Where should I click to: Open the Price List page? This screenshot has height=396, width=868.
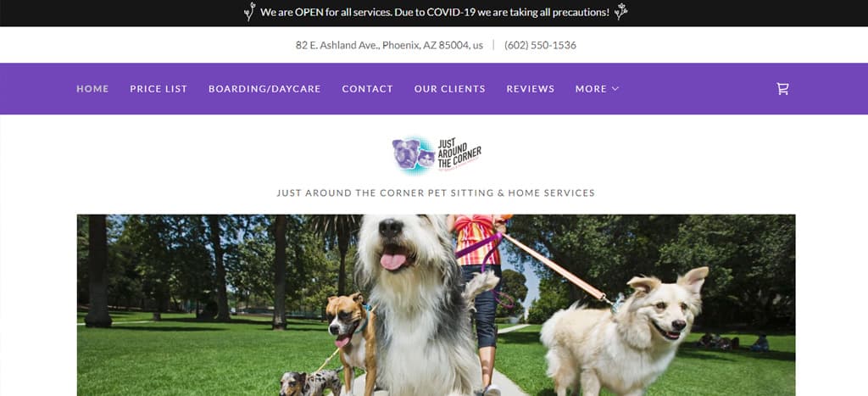[159, 89]
